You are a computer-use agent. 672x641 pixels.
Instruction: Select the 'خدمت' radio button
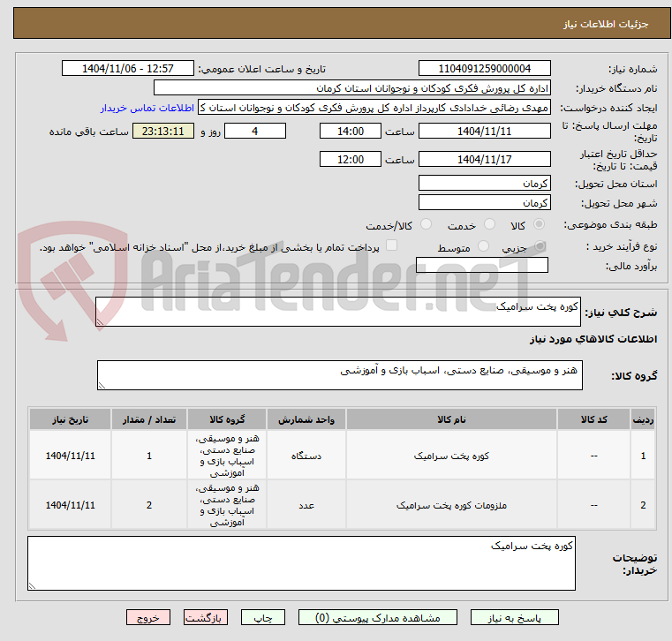[489, 224]
